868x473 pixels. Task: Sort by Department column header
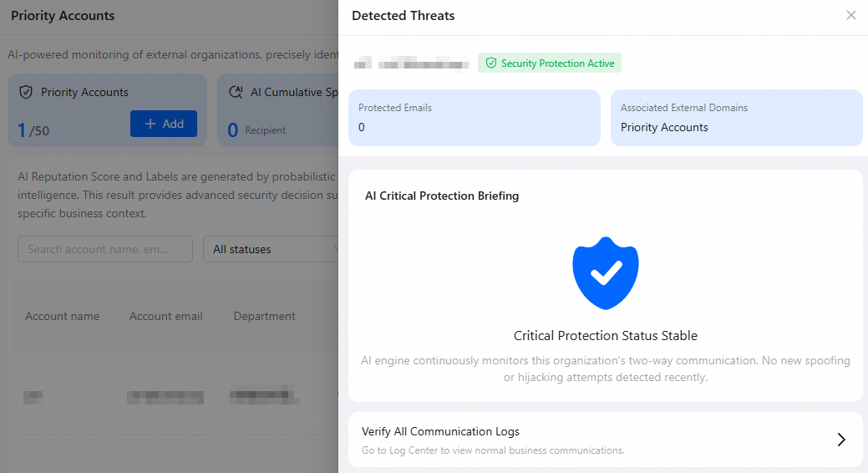tap(264, 316)
